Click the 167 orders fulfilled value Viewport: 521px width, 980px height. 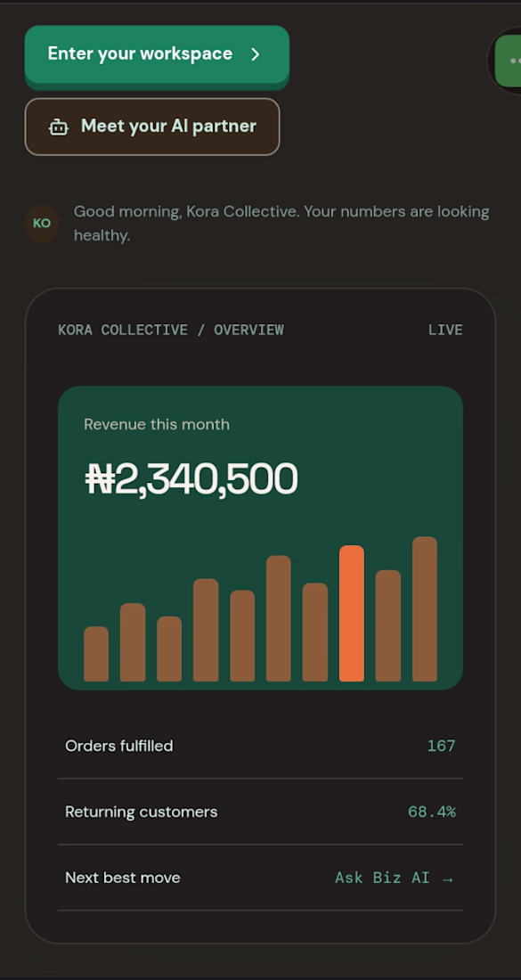[x=441, y=746]
